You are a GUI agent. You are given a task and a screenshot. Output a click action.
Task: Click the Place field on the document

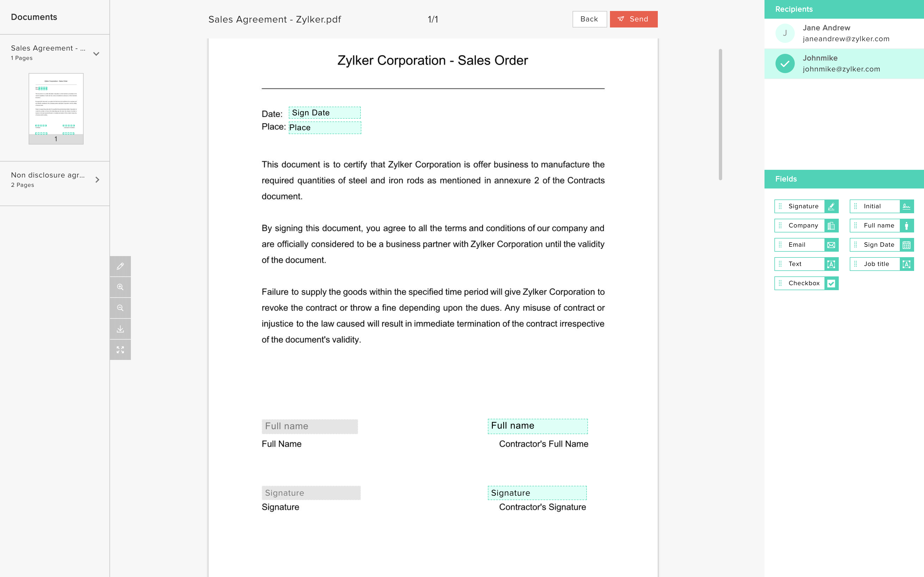click(324, 128)
